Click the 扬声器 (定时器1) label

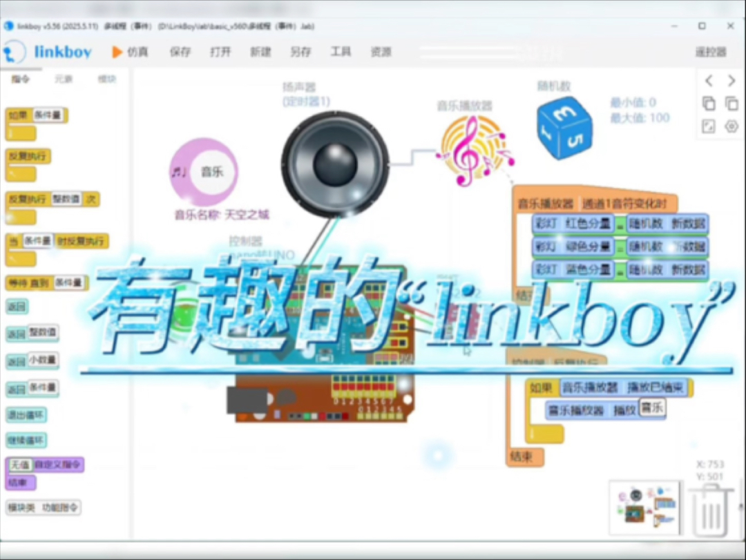pos(306,94)
